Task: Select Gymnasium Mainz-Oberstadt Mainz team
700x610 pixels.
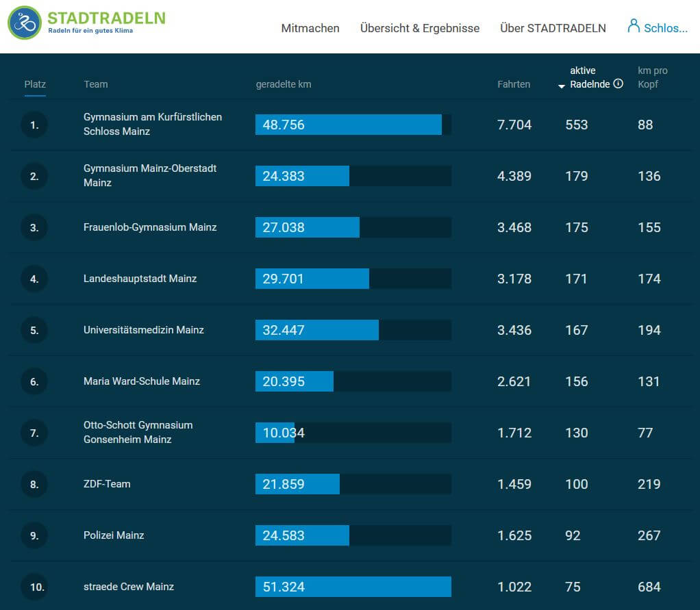Action: pyautogui.click(x=150, y=175)
